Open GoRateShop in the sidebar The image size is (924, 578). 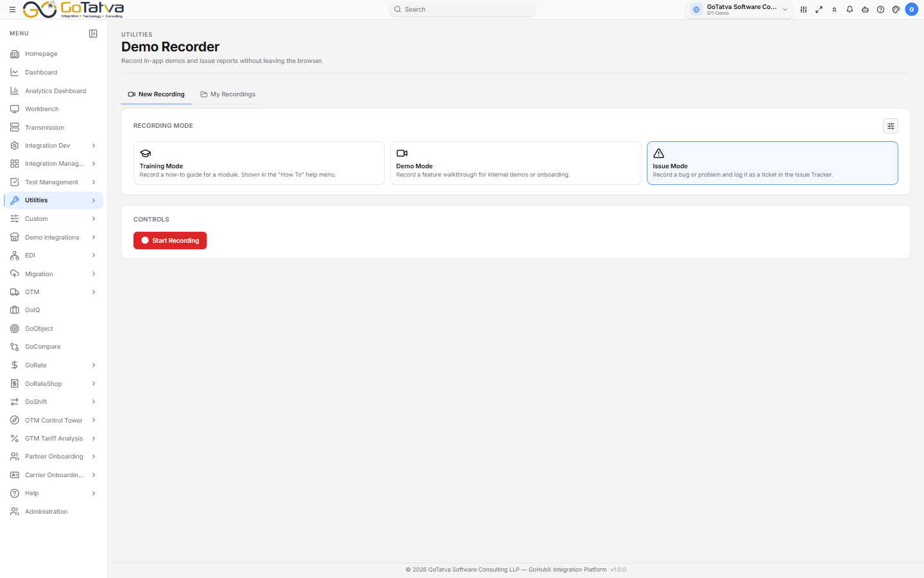pyautogui.click(x=54, y=384)
